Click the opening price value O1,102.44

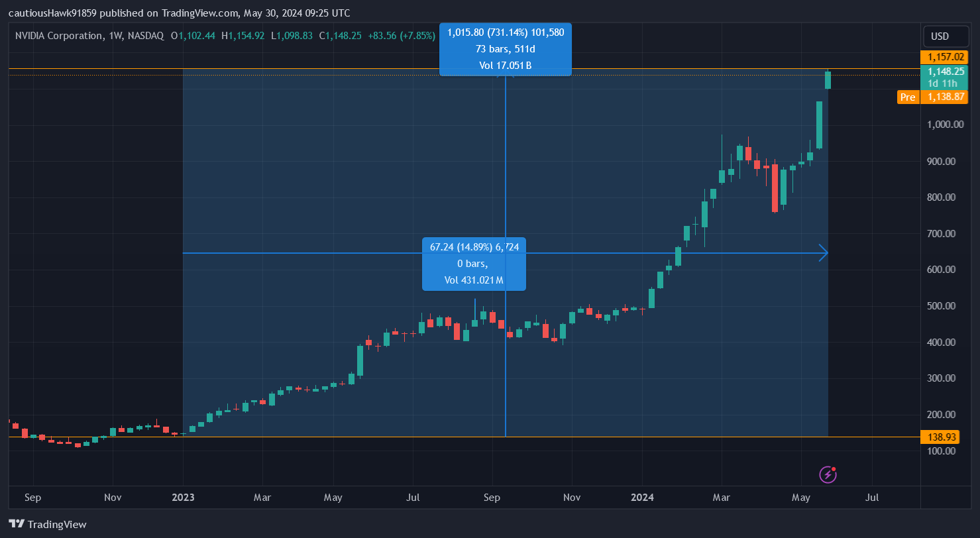click(x=194, y=36)
